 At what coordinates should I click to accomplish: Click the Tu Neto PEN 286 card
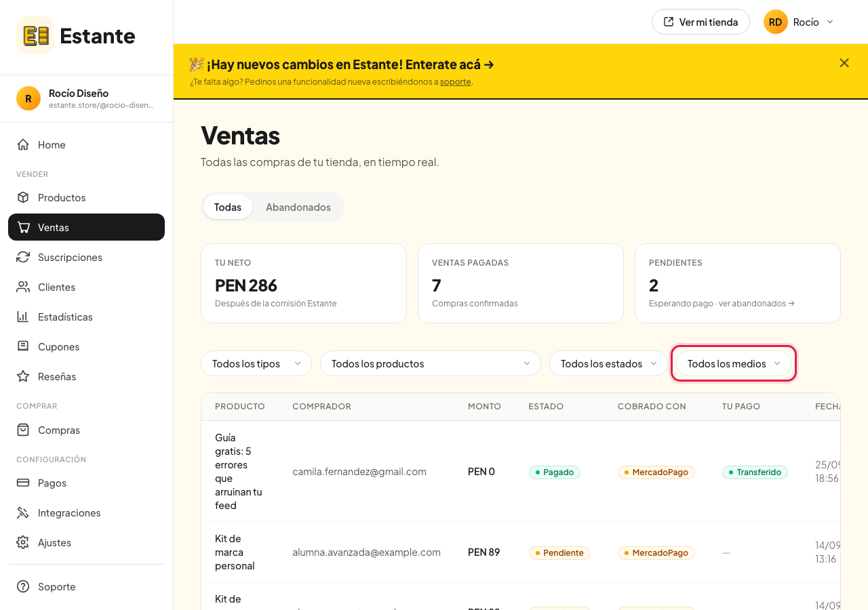(304, 283)
